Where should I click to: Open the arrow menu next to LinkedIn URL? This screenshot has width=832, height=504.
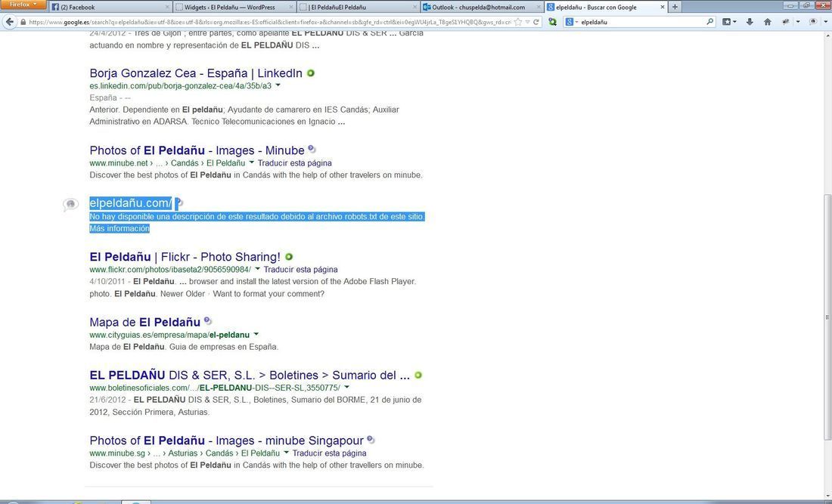pyautogui.click(x=278, y=85)
